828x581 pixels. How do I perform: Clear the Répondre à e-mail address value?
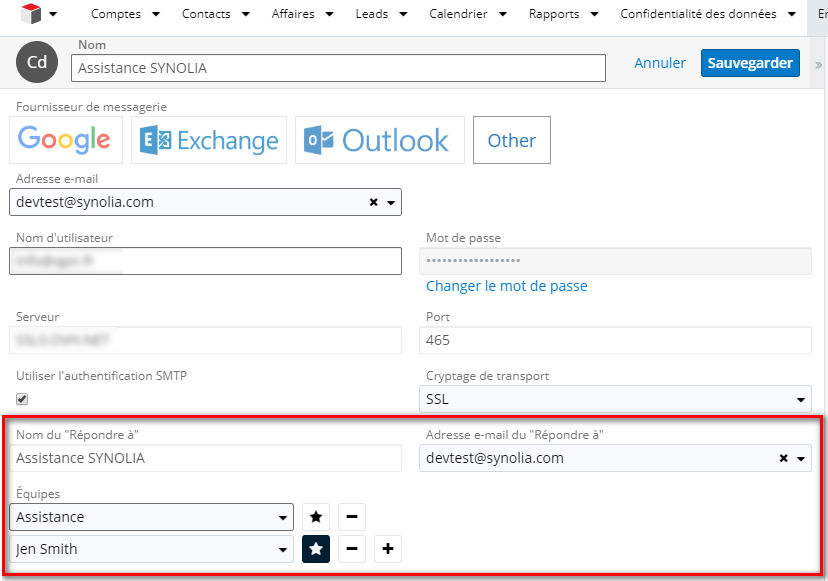click(x=784, y=458)
